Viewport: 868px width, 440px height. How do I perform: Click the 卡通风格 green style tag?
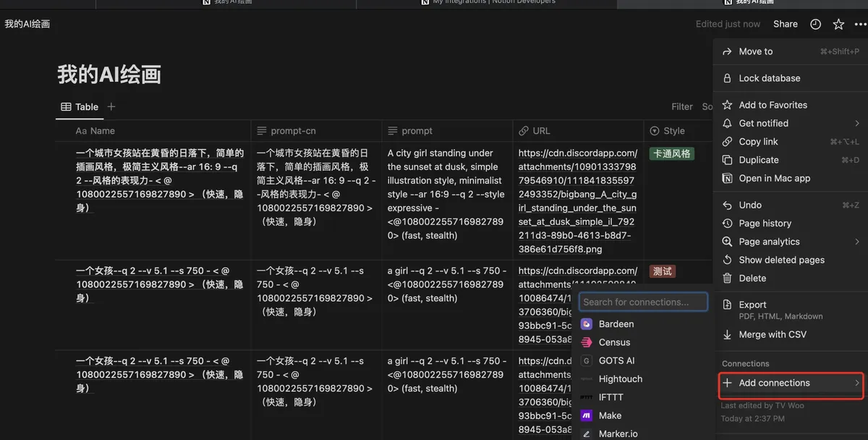[x=671, y=153]
